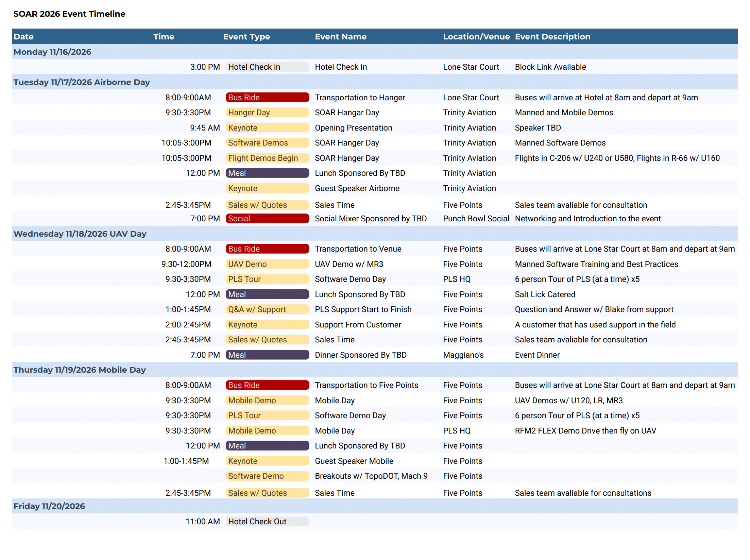Select the "9:45 AM" time cell

(x=205, y=128)
